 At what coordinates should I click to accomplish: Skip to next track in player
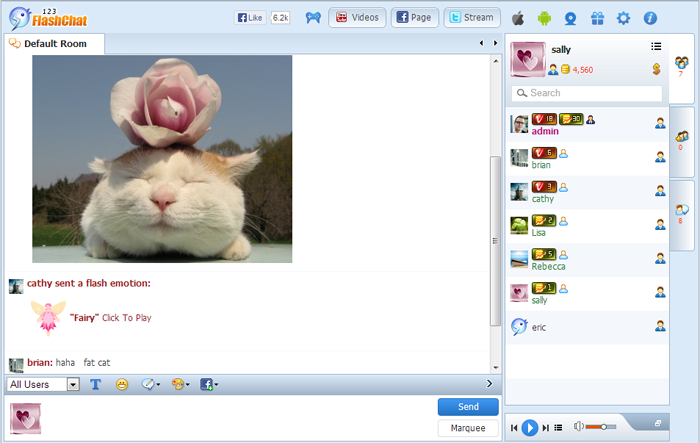(x=546, y=427)
